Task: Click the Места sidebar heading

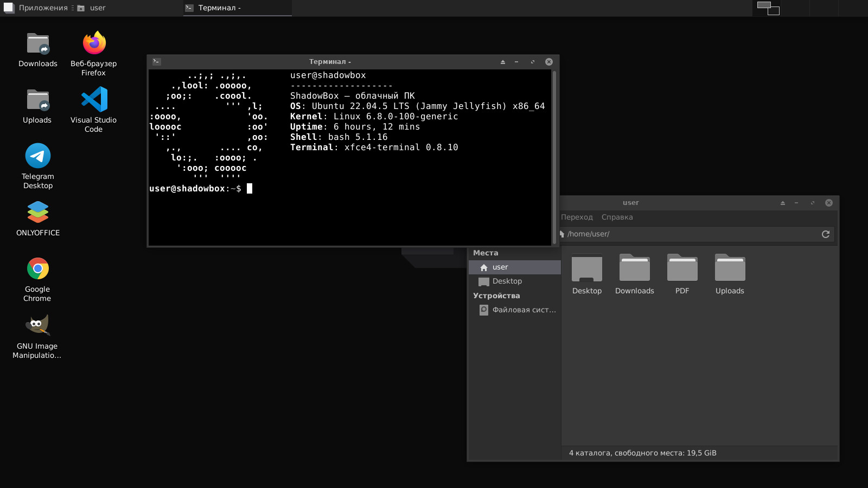Action: pos(486,253)
